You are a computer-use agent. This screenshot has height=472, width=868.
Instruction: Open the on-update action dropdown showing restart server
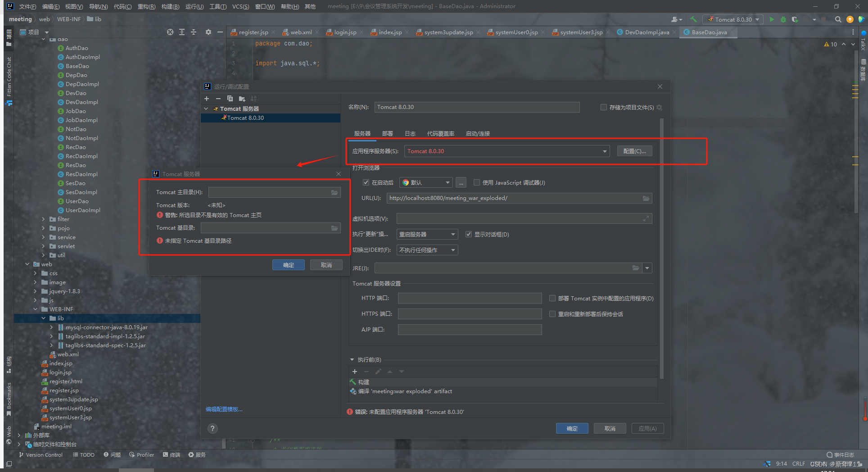pyautogui.click(x=427, y=234)
